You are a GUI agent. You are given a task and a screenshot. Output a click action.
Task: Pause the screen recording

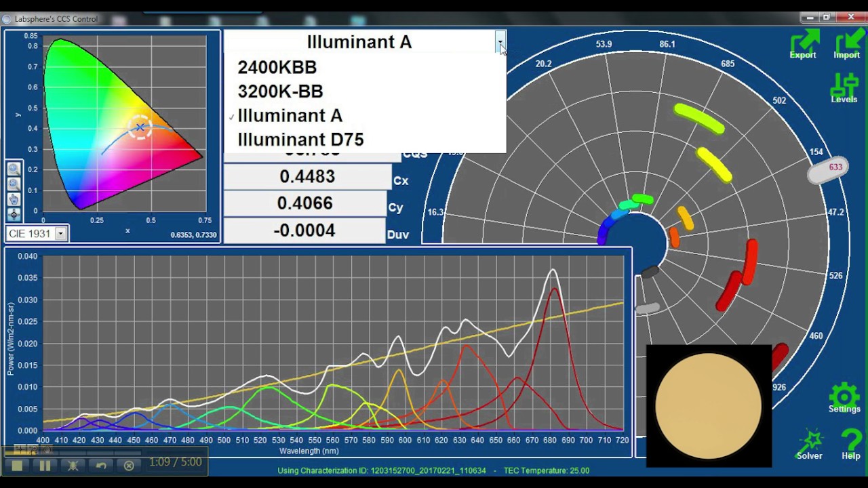point(45,466)
